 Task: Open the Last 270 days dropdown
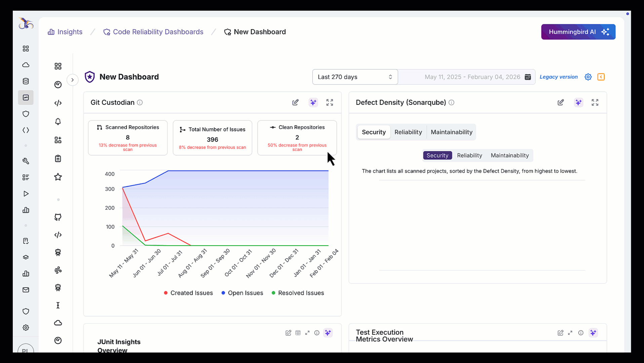[x=355, y=77]
